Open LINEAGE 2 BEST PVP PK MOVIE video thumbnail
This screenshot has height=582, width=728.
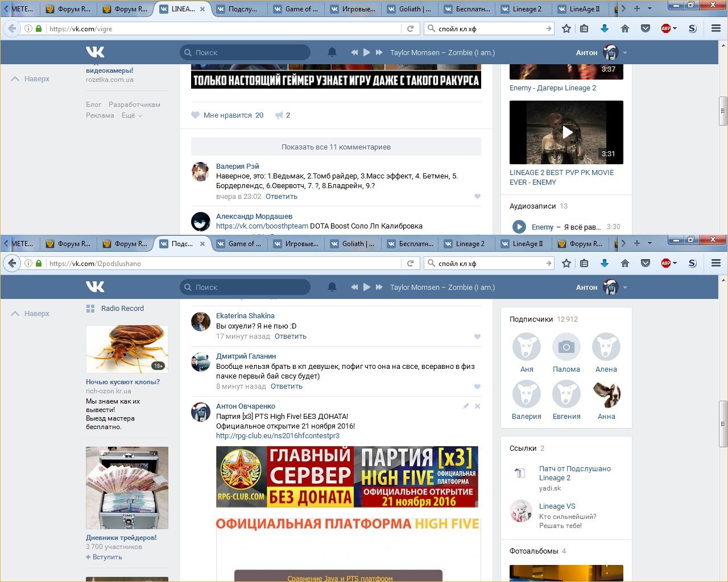pos(566,132)
